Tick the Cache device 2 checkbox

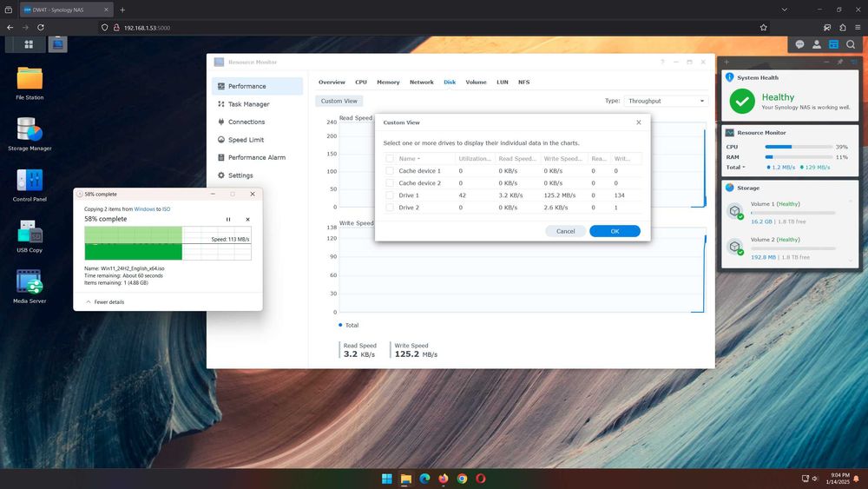tap(390, 182)
